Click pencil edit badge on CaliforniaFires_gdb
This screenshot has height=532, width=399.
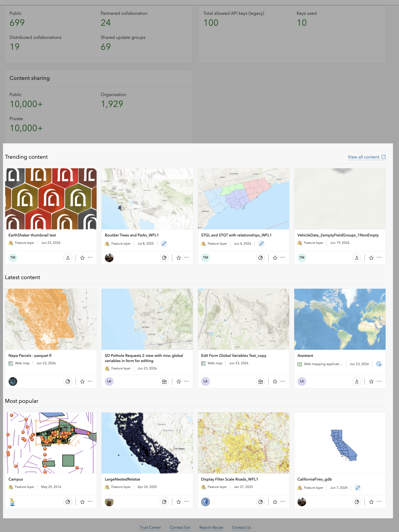pyautogui.click(x=358, y=488)
